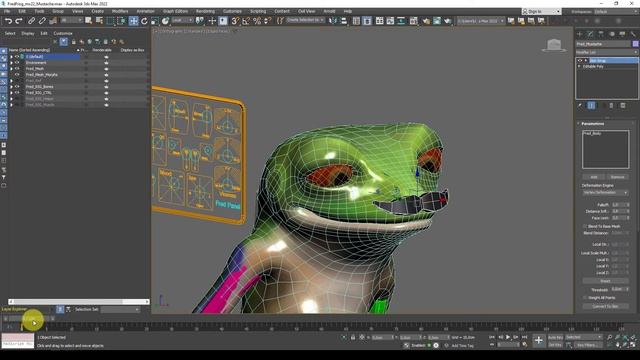Switch to the Motion command panel
The width and height of the screenshot is (640, 360).
click(611, 34)
